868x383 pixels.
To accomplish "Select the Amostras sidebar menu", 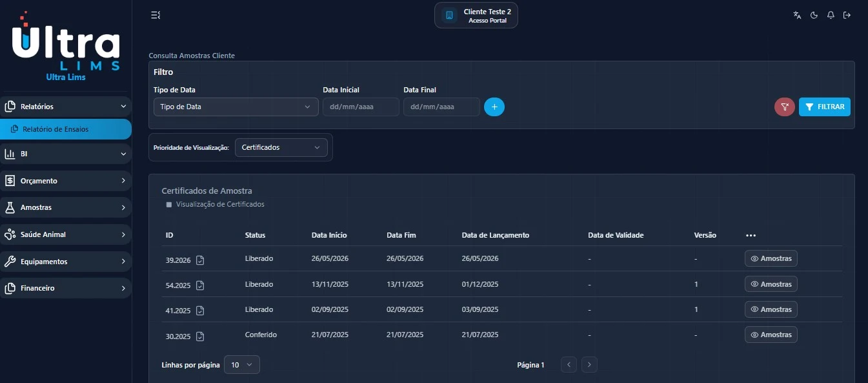I will [66, 207].
